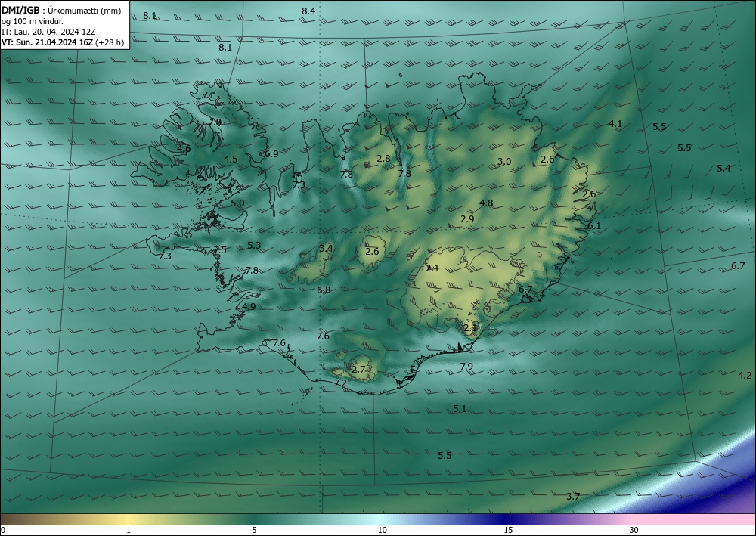Viewport: 756px width, 536px height.
Task: Click the 4.2 value at the right edge
Action: point(745,376)
